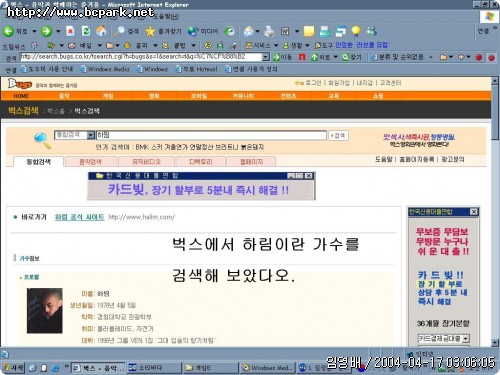
Task: Click into the Bugs search input field
Action: (x=211, y=135)
